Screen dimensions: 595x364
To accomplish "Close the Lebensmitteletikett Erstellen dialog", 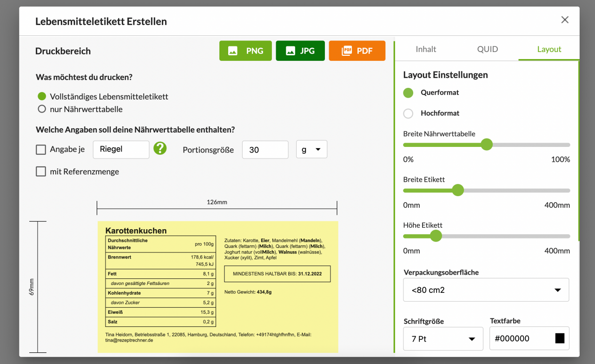I will pyautogui.click(x=564, y=20).
